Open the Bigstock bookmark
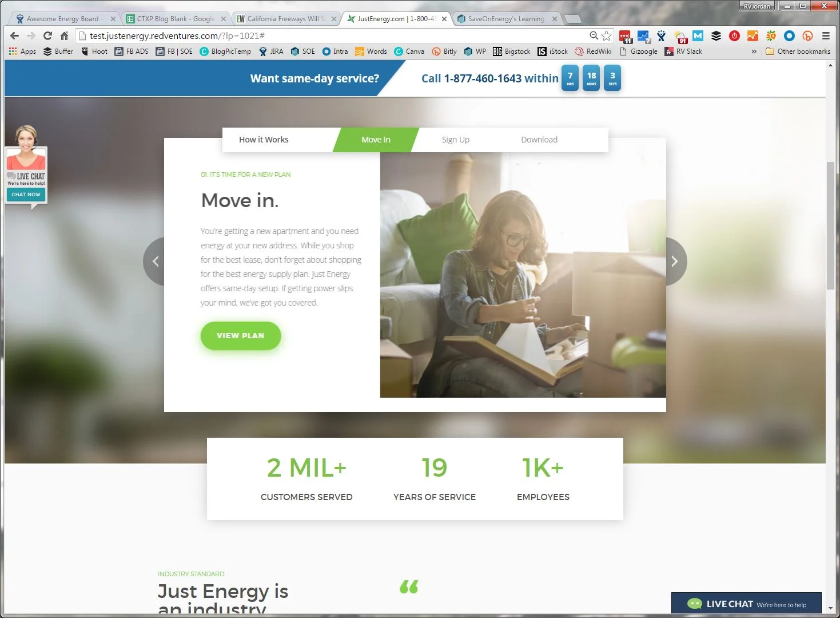Image resolution: width=840 pixels, height=618 pixels. point(511,51)
